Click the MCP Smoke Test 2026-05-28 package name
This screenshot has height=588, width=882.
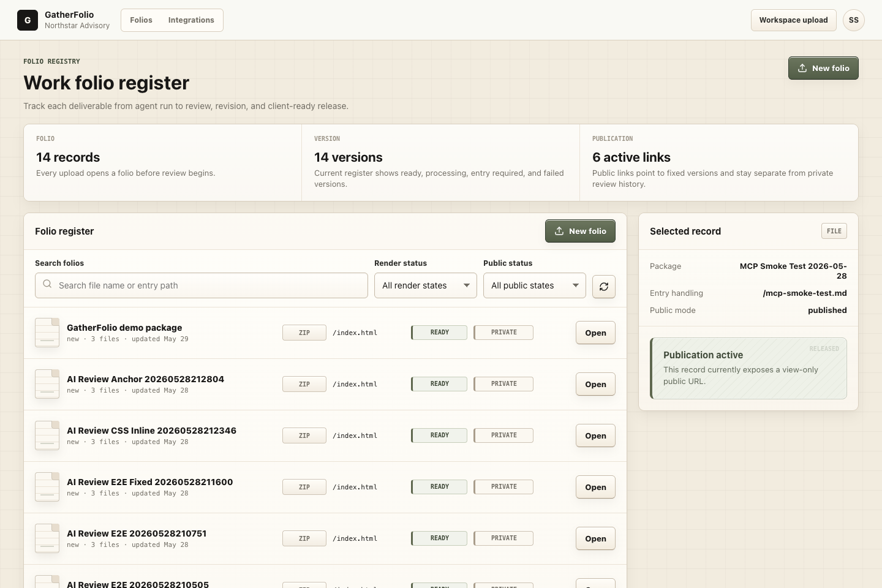pyautogui.click(x=793, y=271)
